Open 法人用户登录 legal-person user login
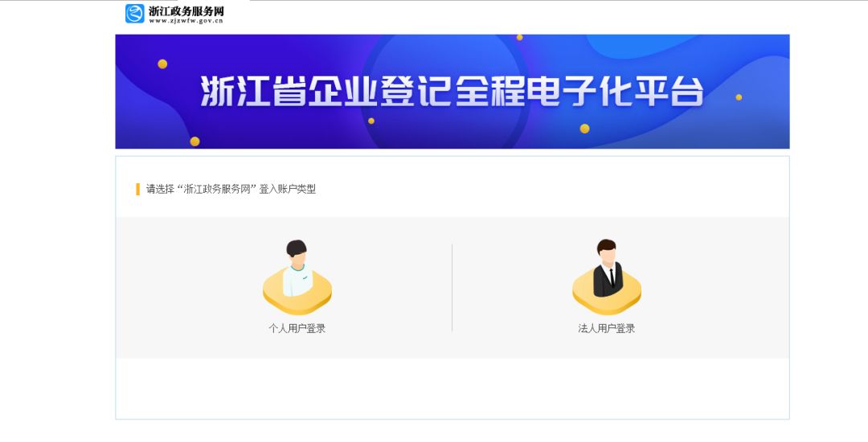The height and width of the screenshot is (442, 868). [607, 328]
